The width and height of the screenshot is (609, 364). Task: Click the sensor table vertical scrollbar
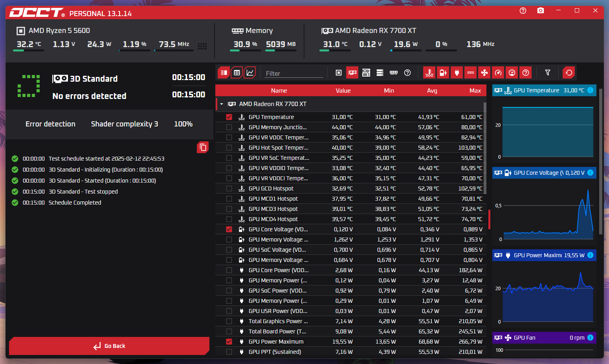click(x=485, y=148)
